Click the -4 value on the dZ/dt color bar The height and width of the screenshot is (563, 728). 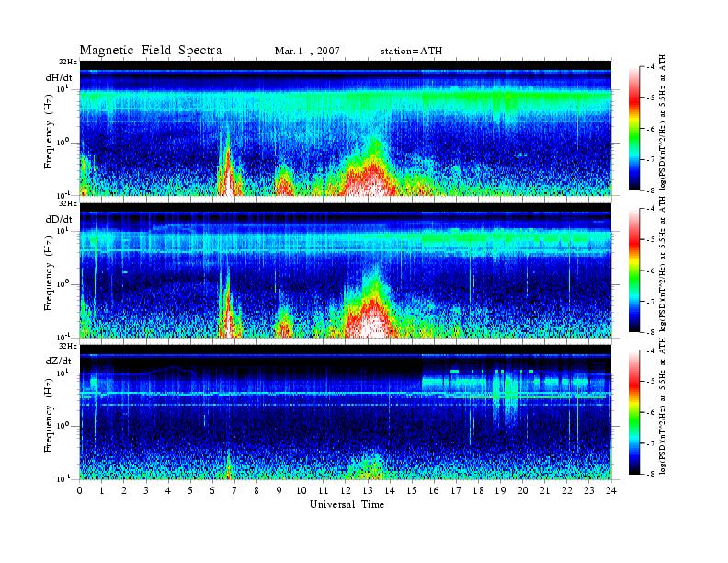pyautogui.click(x=652, y=350)
